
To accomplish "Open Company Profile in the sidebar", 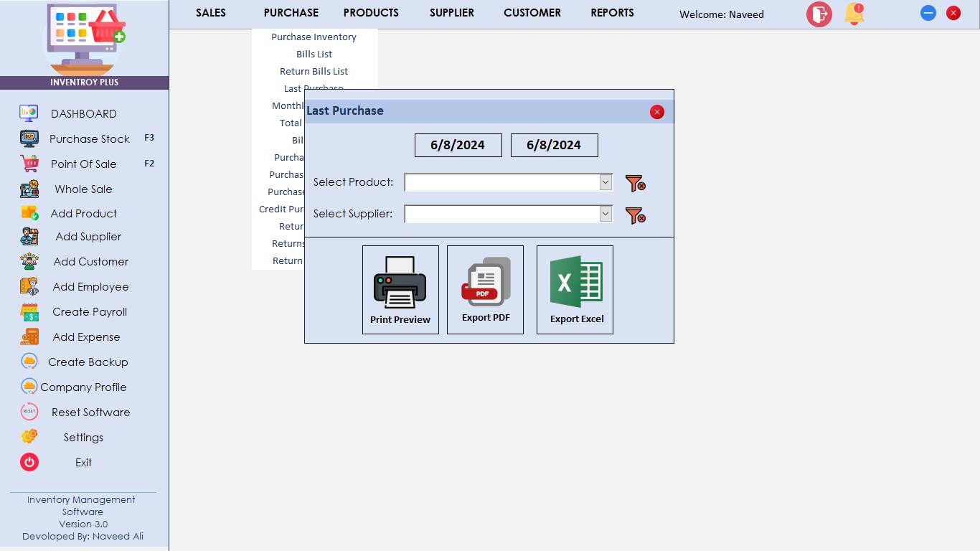I will pyautogui.click(x=83, y=387).
